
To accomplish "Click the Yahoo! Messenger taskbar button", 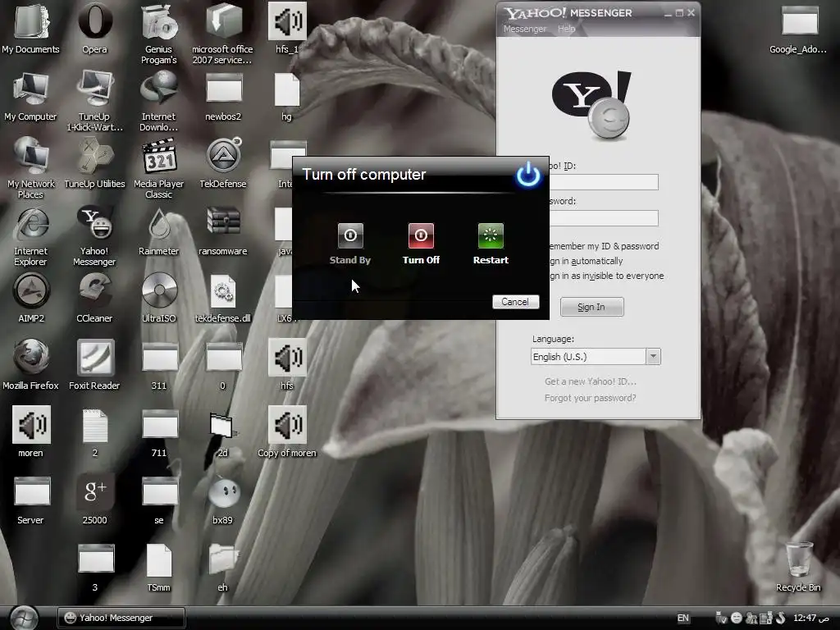I will coord(121,619).
